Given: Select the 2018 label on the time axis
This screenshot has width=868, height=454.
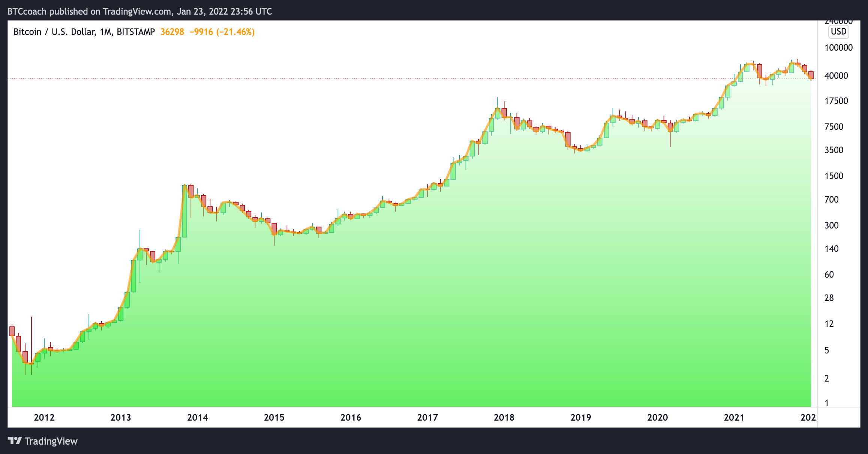Looking at the screenshot, I should point(504,417).
